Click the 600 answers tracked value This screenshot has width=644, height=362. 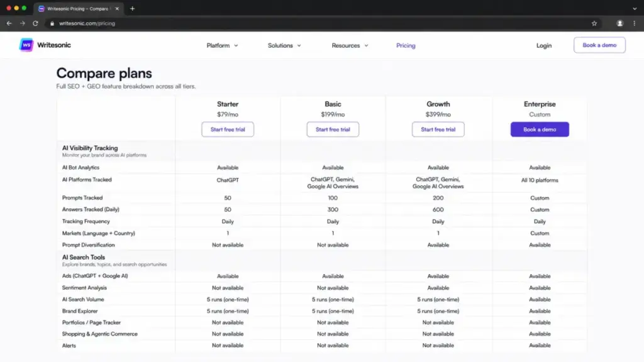(x=438, y=209)
